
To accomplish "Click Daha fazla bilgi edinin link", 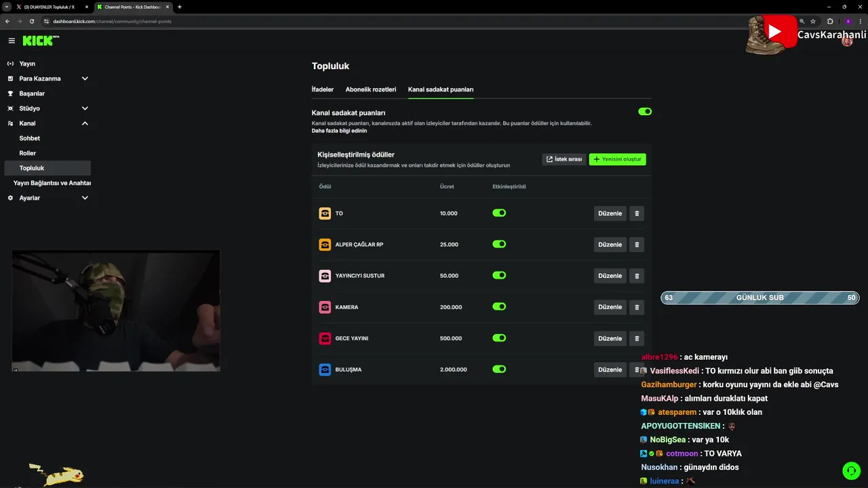I will tap(339, 131).
